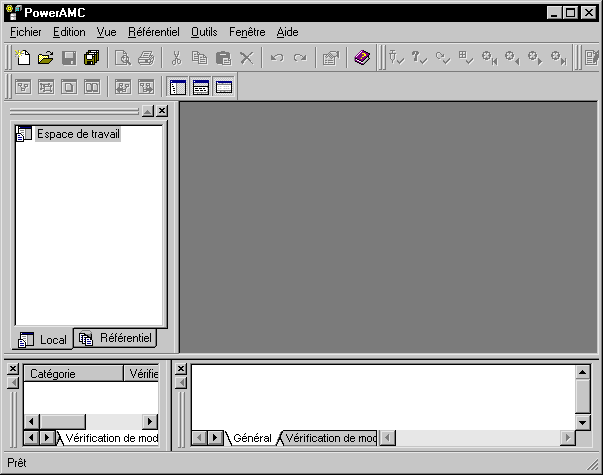Image resolution: width=603 pixels, height=475 pixels.
Task: Click the printer Print icon
Action: pos(146,58)
